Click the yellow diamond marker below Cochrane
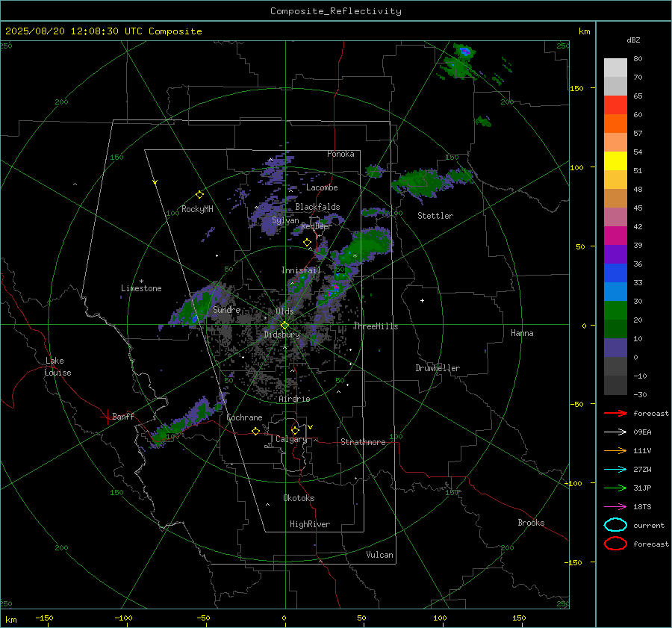 coord(255,431)
